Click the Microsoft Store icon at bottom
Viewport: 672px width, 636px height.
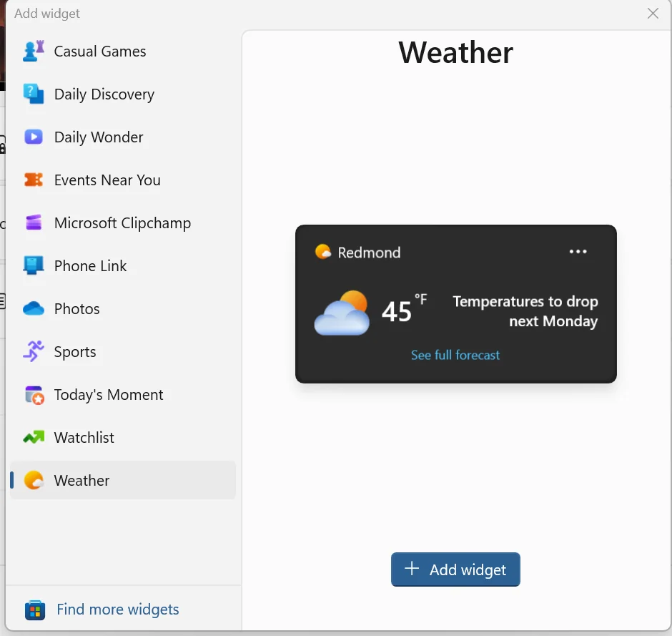35,610
